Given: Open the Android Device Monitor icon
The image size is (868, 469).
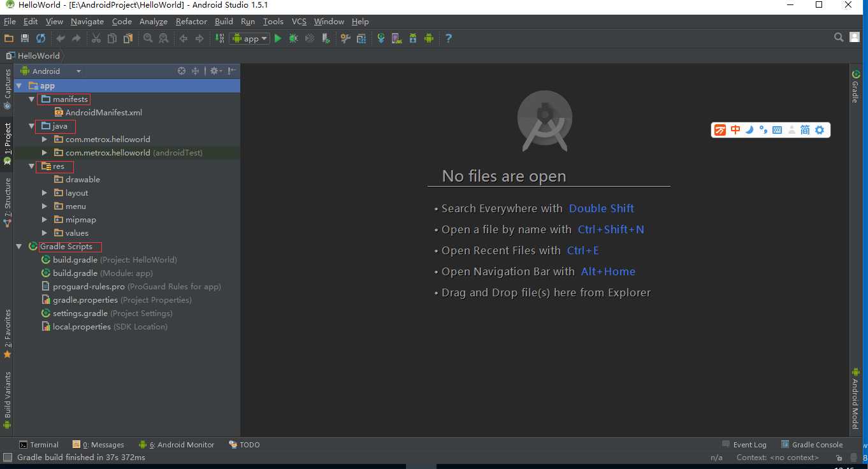Looking at the screenshot, I should tap(429, 38).
